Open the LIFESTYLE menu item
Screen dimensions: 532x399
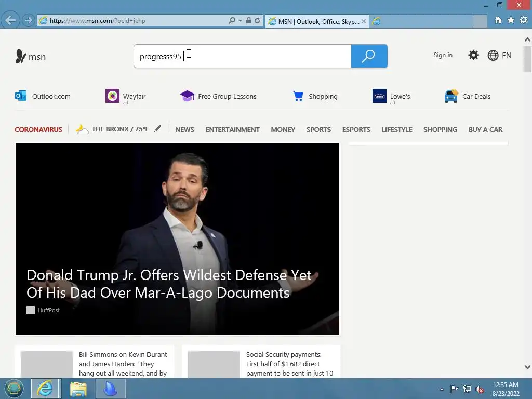click(x=397, y=129)
